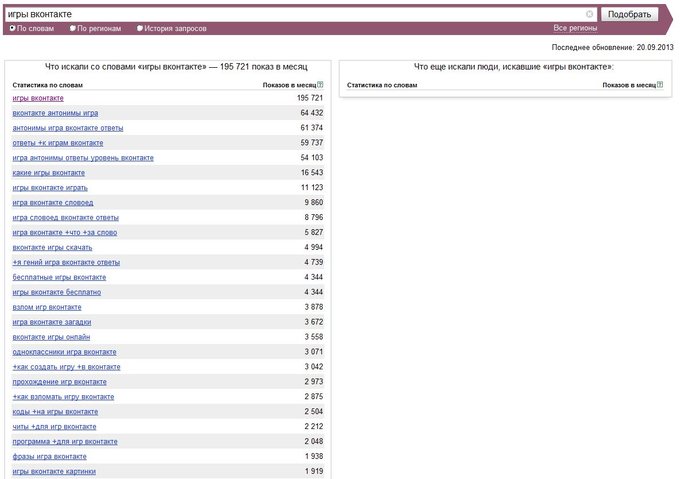Clear the search field with the X icon
Image resolution: width=680 pixels, height=479 pixels.
pos(589,14)
